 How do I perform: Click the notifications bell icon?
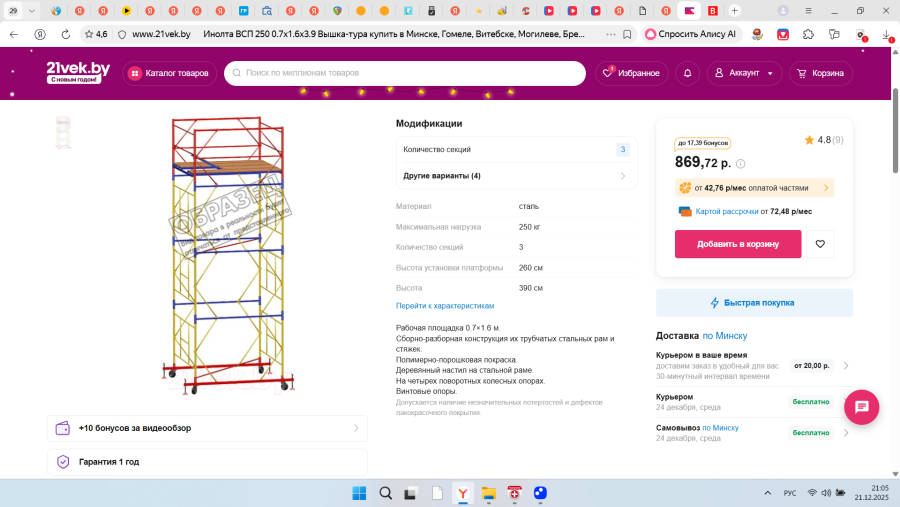(687, 73)
